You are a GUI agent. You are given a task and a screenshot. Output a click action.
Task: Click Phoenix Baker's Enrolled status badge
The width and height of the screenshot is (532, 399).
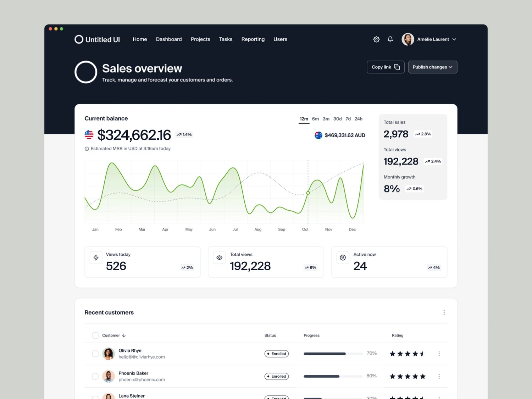pyautogui.click(x=277, y=376)
